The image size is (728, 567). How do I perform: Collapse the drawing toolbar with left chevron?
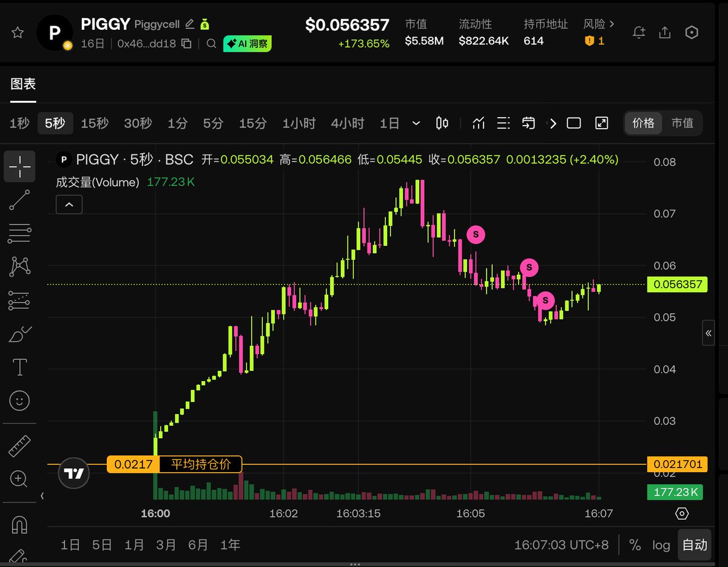42,496
